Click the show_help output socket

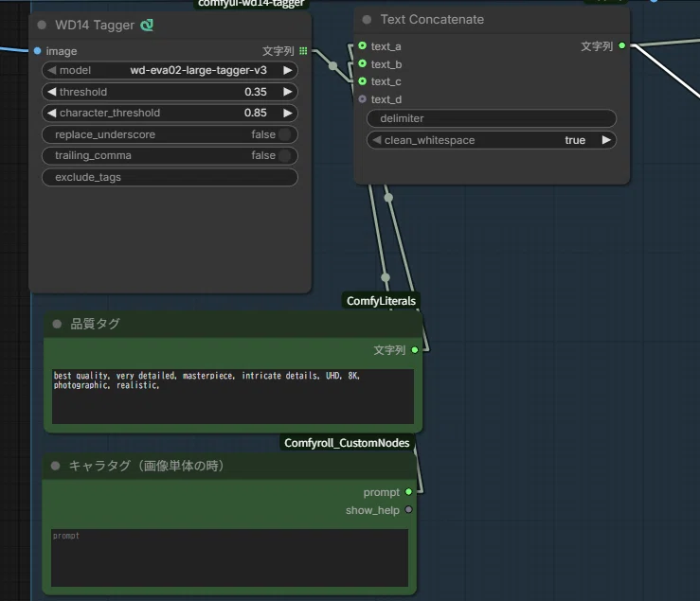[408, 509]
